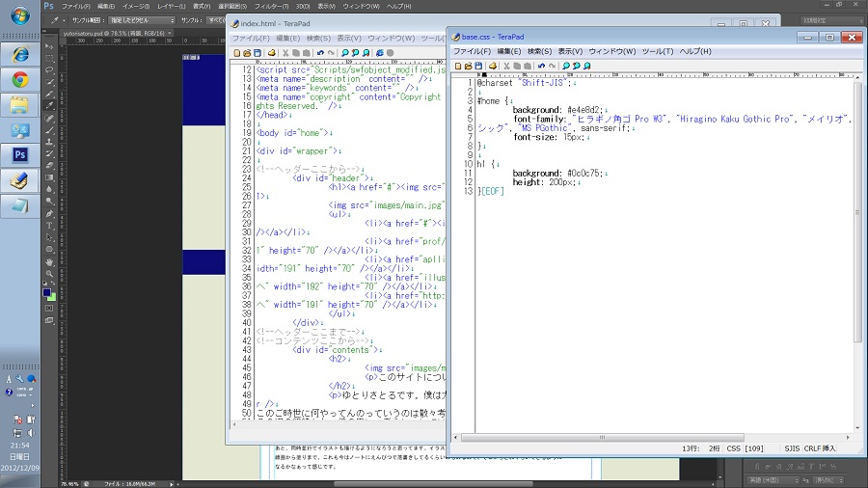The height and width of the screenshot is (488, 868).
Task: Click horizontal scrollbar in base.css TeraPad
Action: (x=602, y=437)
